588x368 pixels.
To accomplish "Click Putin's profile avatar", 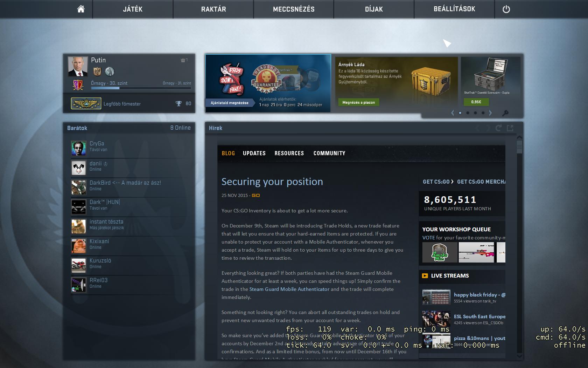I will click(78, 66).
